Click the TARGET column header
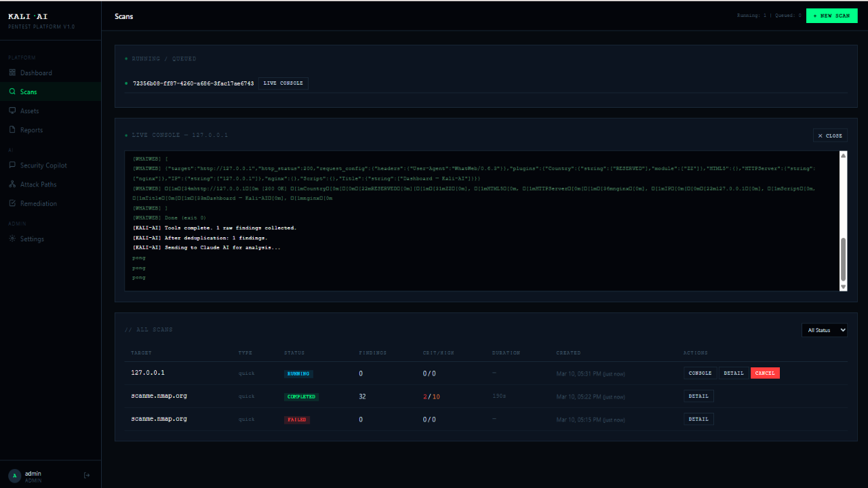 (141, 353)
